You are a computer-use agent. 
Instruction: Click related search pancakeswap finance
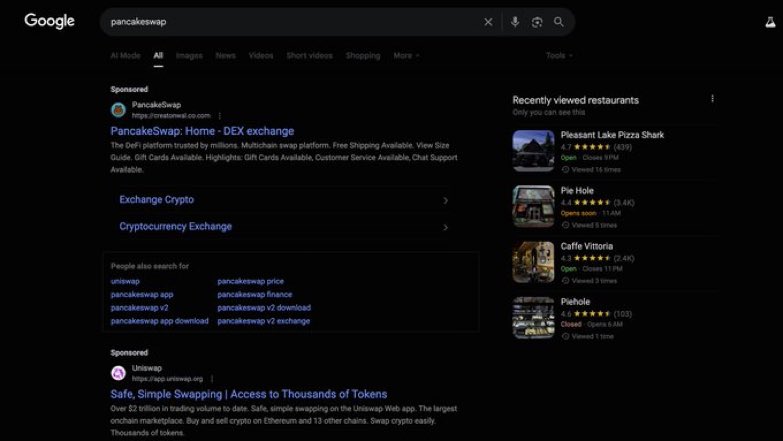pos(255,295)
